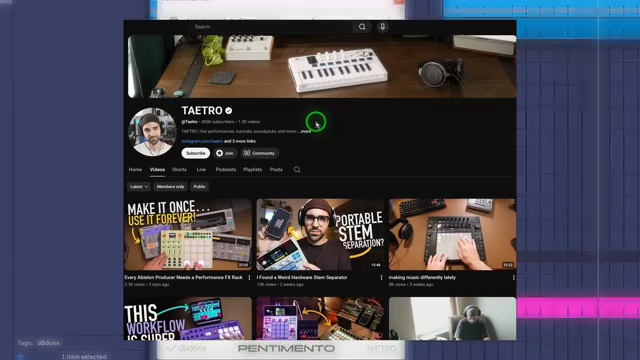The image size is (640, 360).
Task: Open the instagram.com/taetro link
Action: 202,141
